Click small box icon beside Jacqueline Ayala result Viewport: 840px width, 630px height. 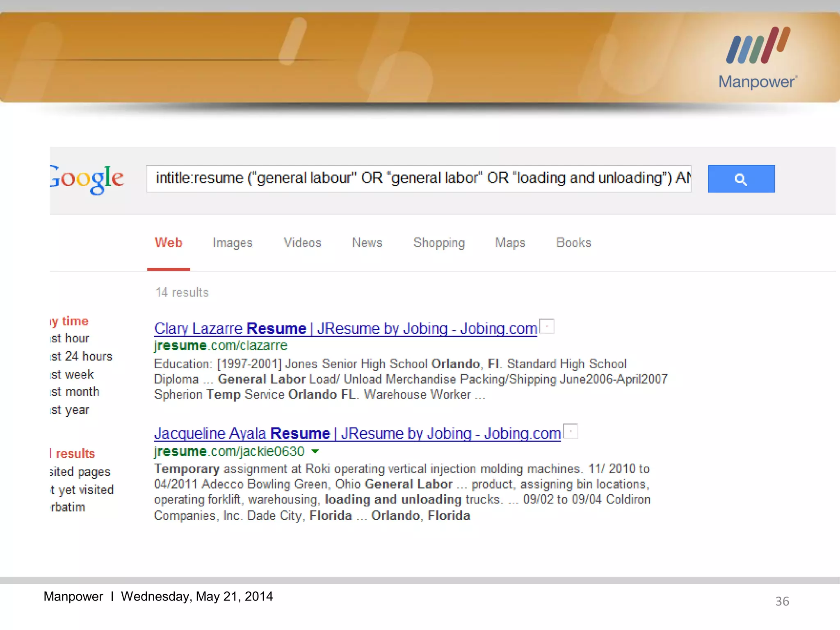[x=571, y=431]
